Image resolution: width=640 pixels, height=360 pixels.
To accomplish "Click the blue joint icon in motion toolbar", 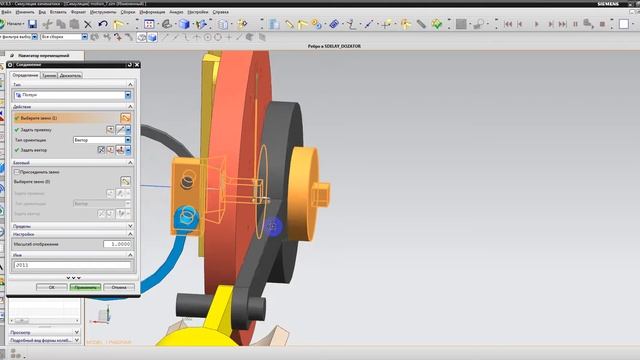I will (334, 24).
